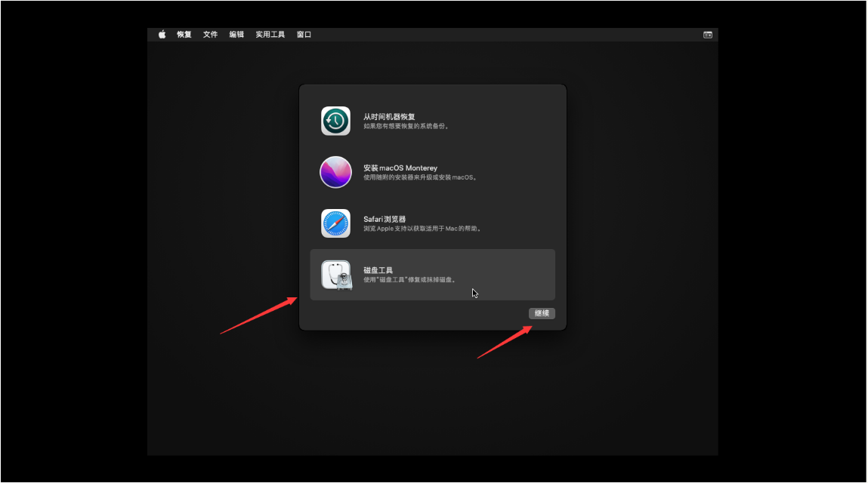Click the description 如果您有想要恢复的系统备份
The image size is (868, 483).
click(x=406, y=126)
